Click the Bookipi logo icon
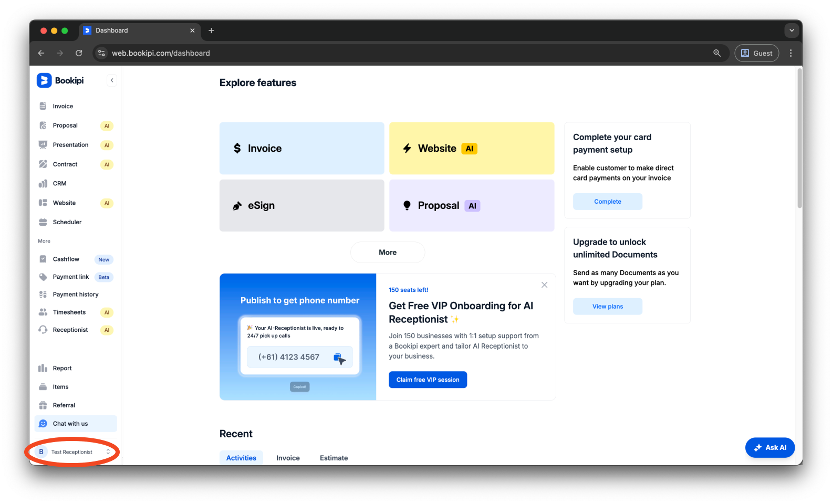This screenshot has width=832, height=504. [44, 80]
